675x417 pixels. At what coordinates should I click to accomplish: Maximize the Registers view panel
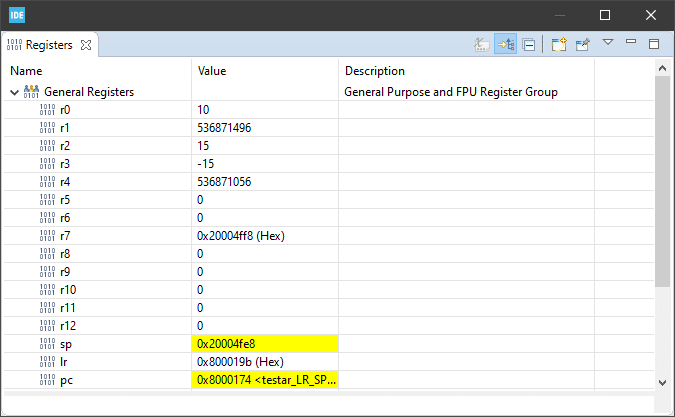point(654,44)
